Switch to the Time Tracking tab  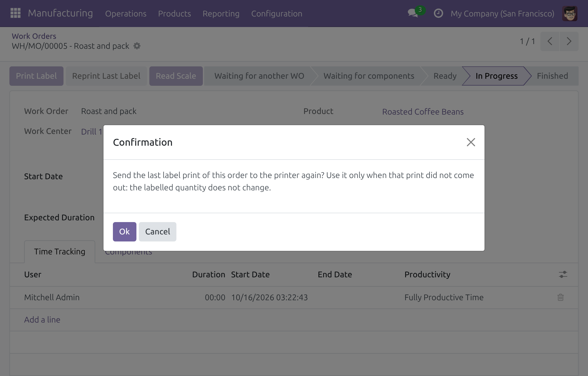(60, 252)
